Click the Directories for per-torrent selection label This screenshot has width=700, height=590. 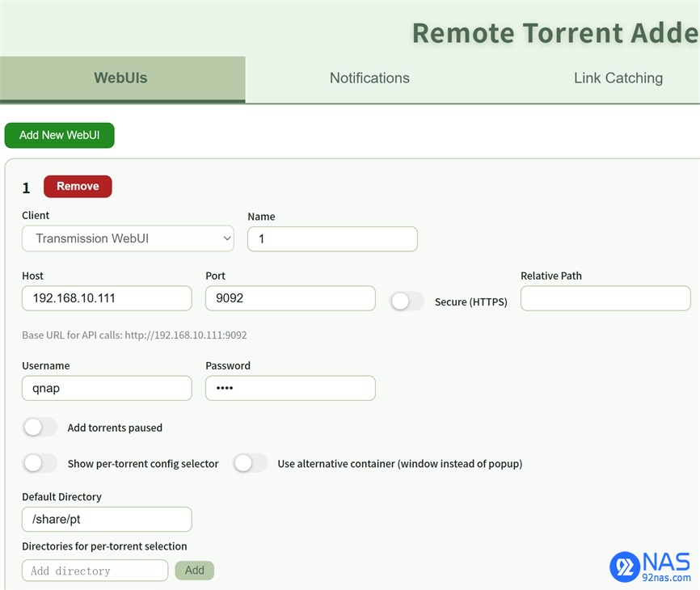[104, 546]
